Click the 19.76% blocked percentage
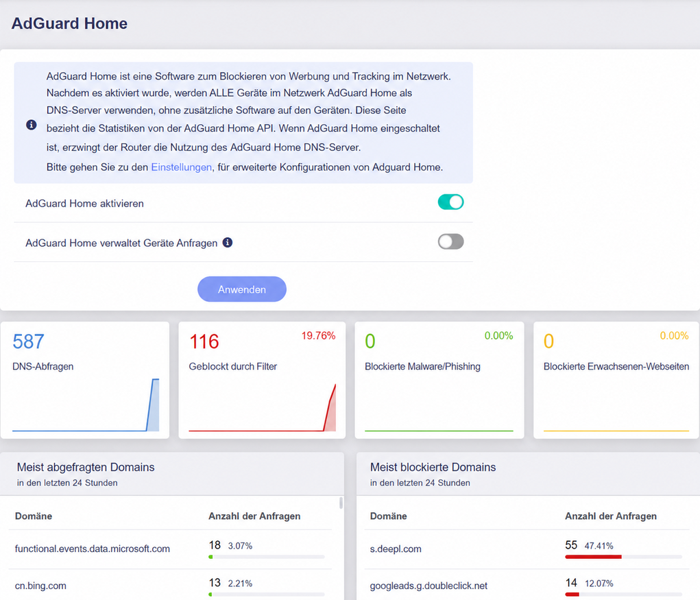 318,336
